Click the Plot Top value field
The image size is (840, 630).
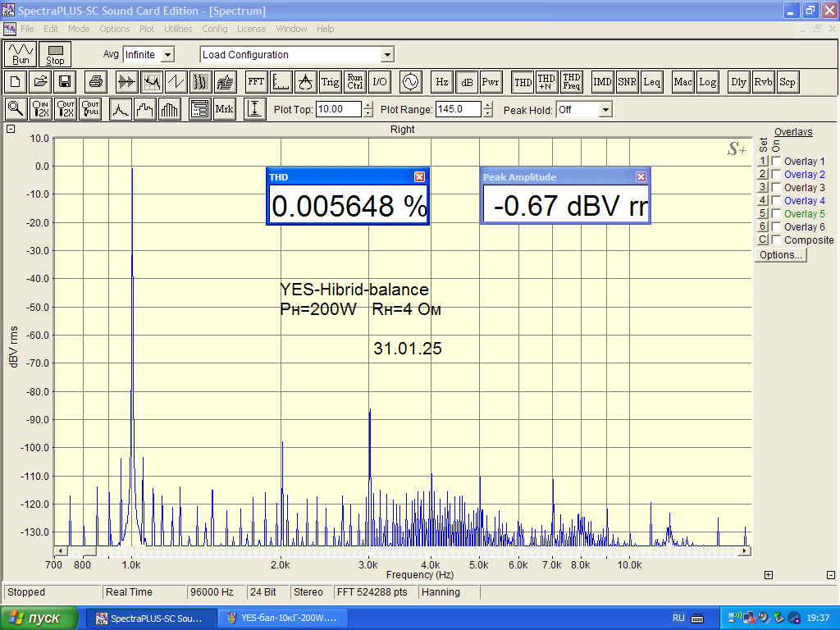pyautogui.click(x=339, y=109)
